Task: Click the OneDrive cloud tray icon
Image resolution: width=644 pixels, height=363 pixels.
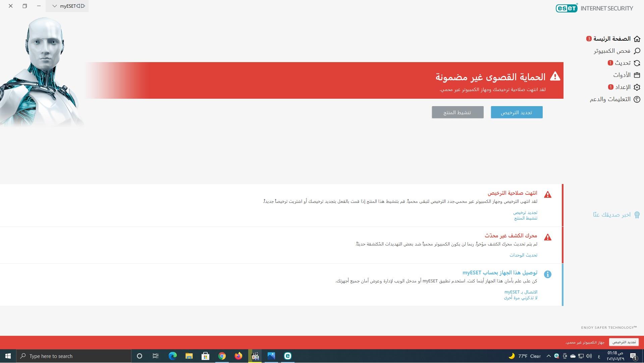Action: (x=573, y=356)
